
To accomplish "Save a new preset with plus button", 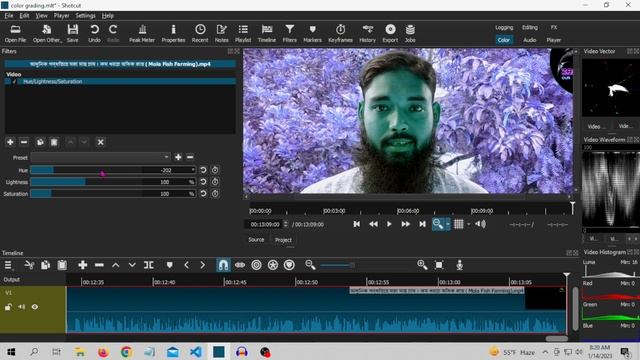I will (178, 157).
